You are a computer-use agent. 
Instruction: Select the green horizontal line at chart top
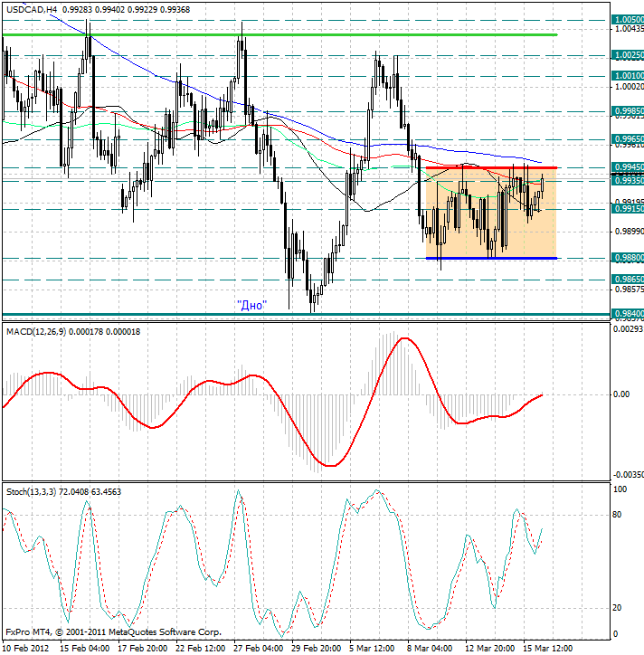pyautogui.click(x=271, y=34)
